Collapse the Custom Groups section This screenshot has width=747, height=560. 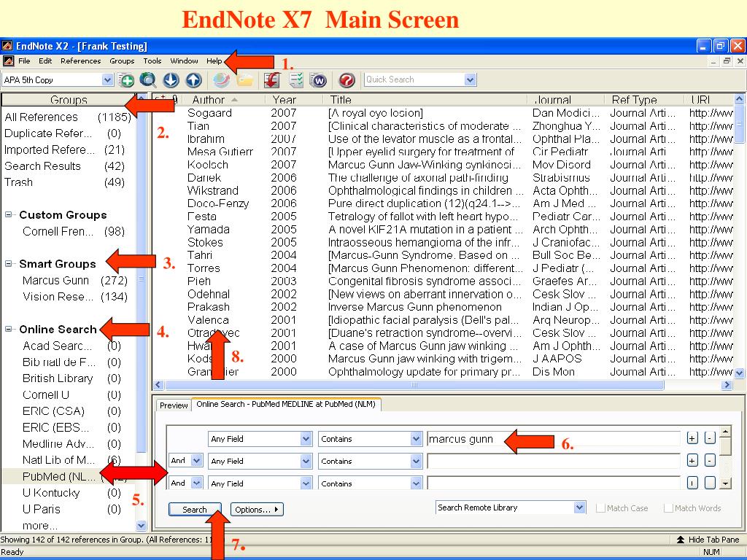[x=8, y=215]
